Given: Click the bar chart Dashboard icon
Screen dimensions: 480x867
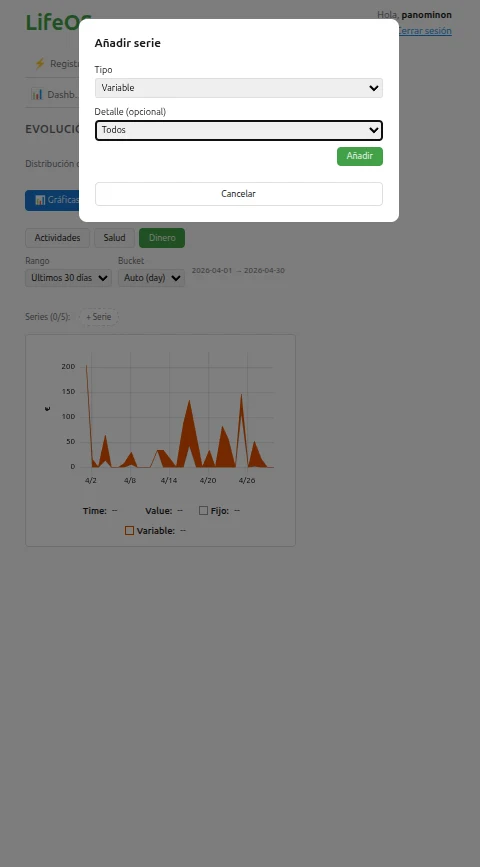Looking at the screenshot, I should (37, 94).
